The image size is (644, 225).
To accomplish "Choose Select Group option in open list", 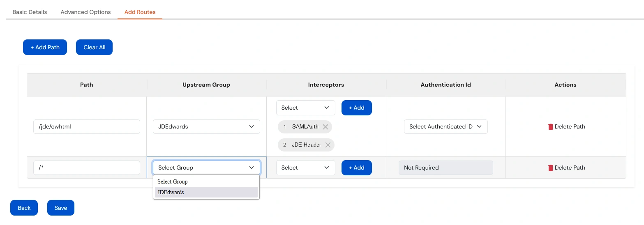I will click(x=206, y=181).
